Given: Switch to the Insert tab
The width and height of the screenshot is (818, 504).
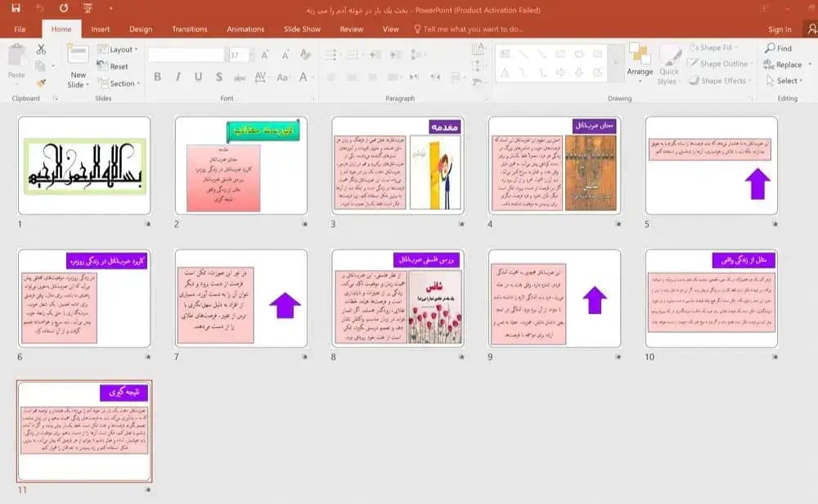Looking at the screenshot, I should coord(100,29).
